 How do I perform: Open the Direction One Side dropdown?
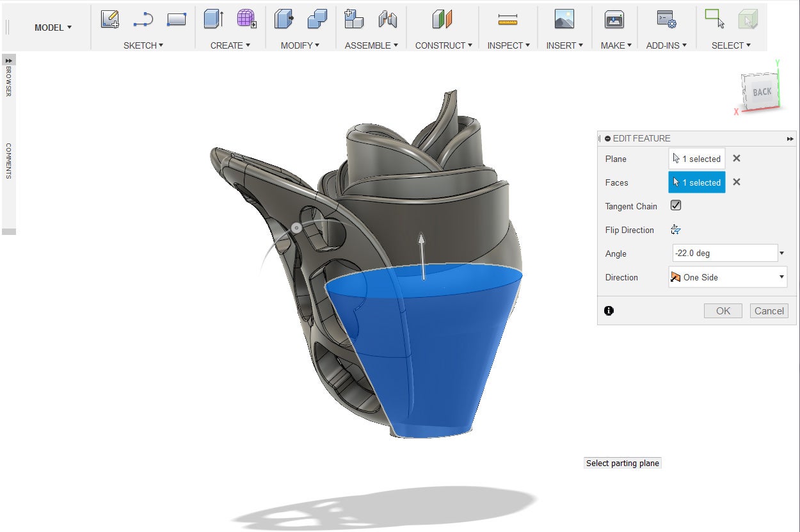(728, 277)
